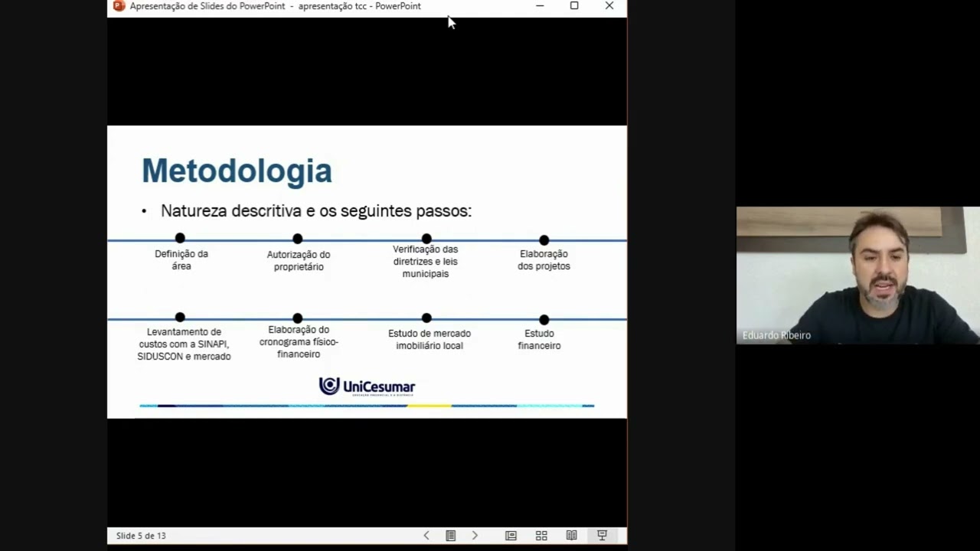Image resolution: width=980 pixels, height=551 pixels.
Task: Click the 'Definição da área' step label
Action: [x=181, y=260]
